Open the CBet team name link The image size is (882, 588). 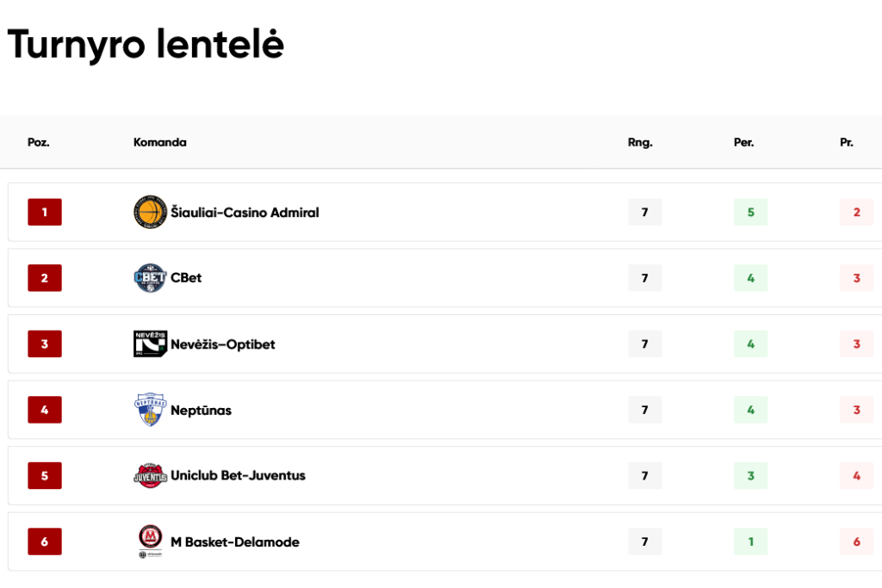click(x=186, y=278)
